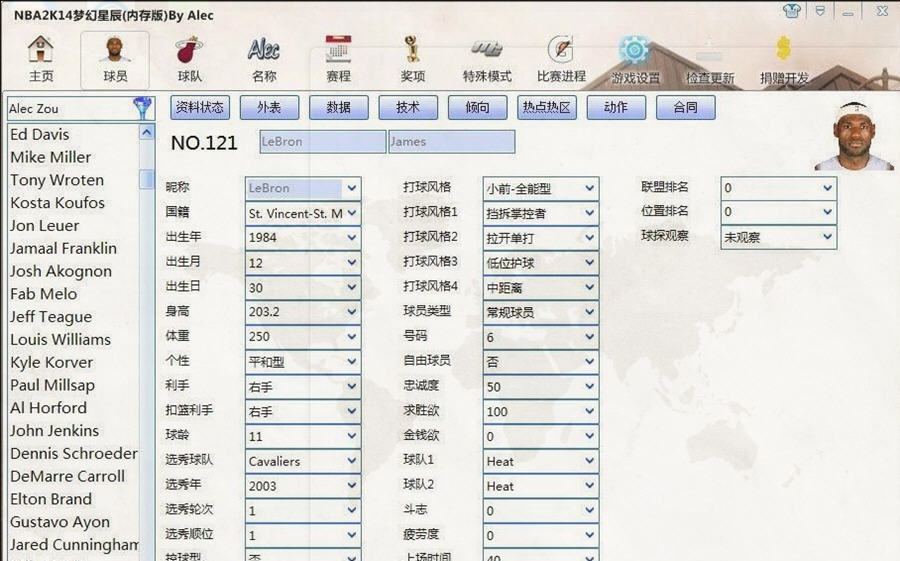Select Josh Akognon in player list

(x=61, y=271)
